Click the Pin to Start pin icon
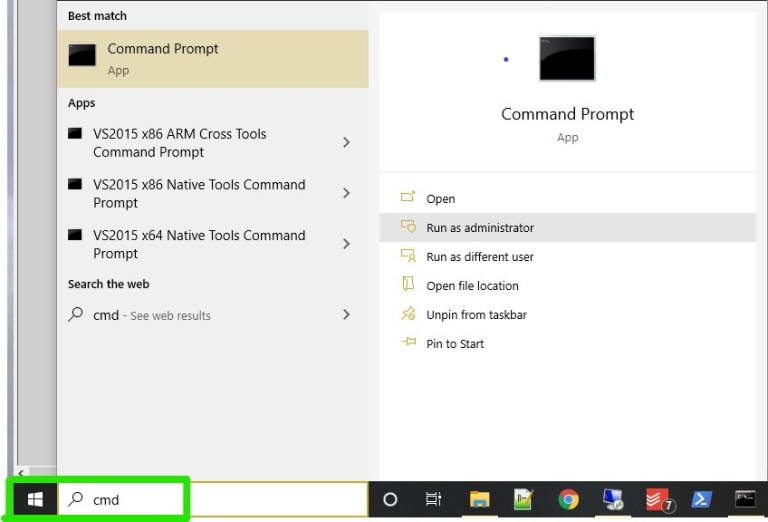 point(408,341)
